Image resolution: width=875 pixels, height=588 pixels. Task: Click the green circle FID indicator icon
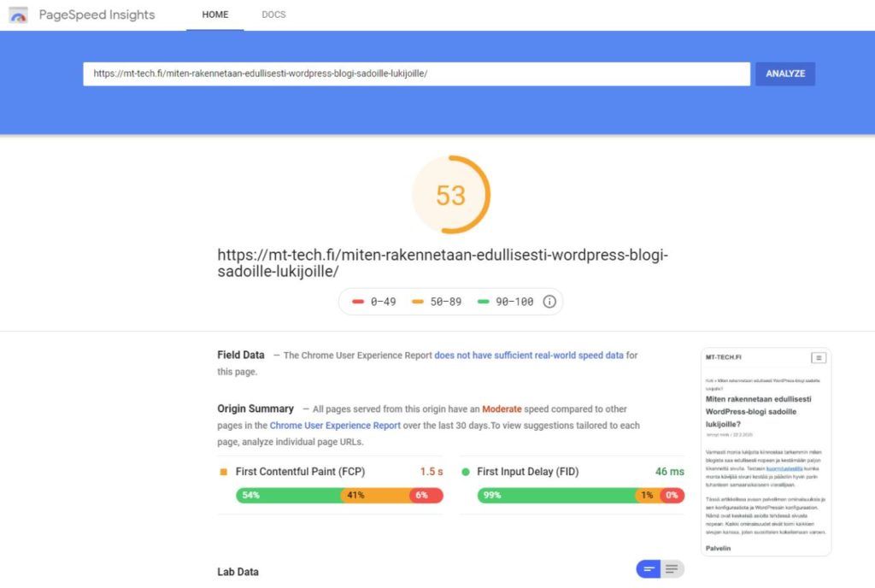[466, 471]
